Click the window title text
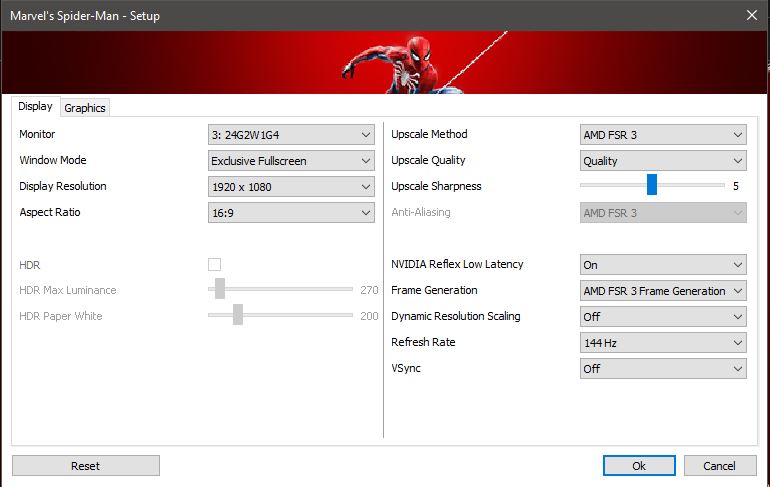 coord(85,16)
